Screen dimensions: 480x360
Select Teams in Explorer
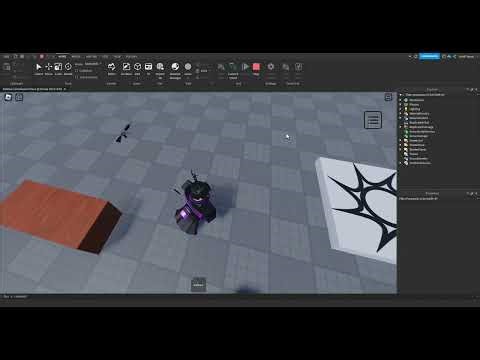pyautogui.click(x=411, y=154)
